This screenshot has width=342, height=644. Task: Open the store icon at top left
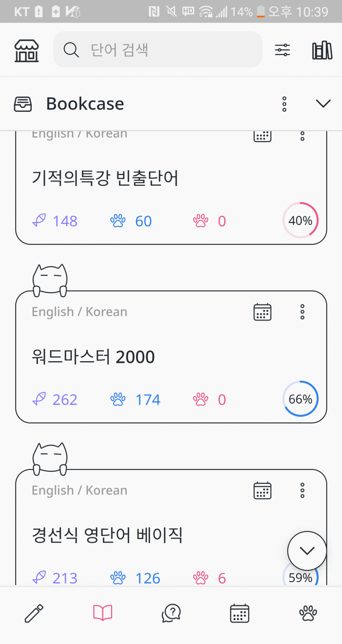pyautogui.click(x=27, y=50)
